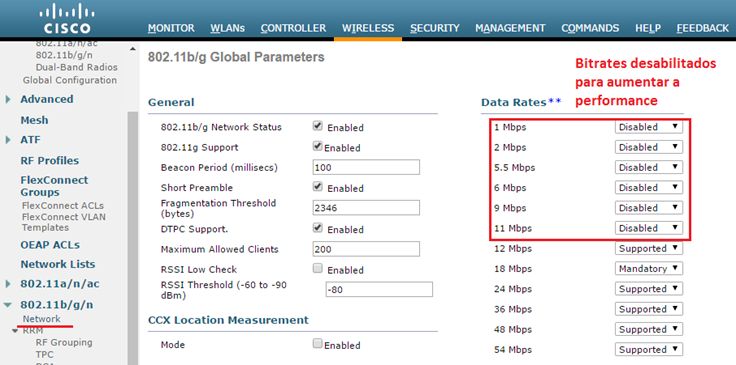Open the 6 Mbps data rate dropdown
Viewport: 736px width, 365px height.
[x=649, y=188]
